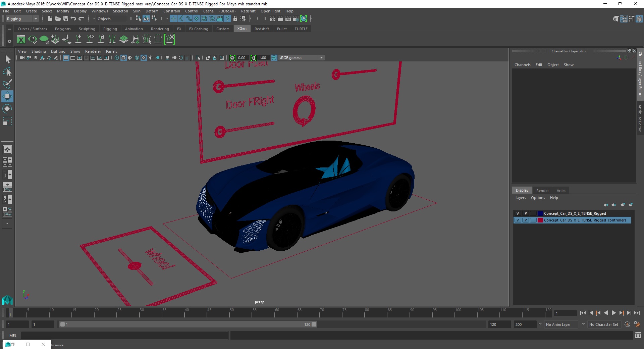
Task: Click the XGen preview eye icon
Action: [x=33, y=40]
